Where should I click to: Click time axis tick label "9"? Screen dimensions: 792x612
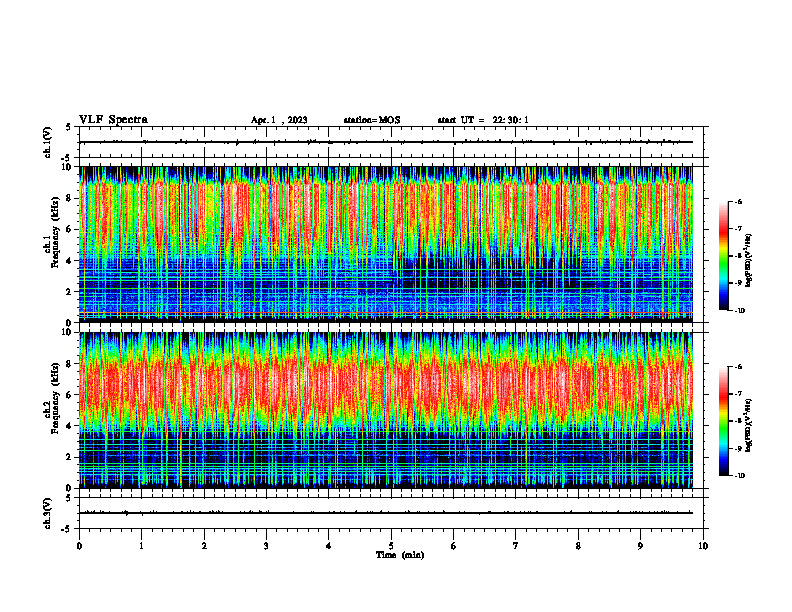point(640,546)
